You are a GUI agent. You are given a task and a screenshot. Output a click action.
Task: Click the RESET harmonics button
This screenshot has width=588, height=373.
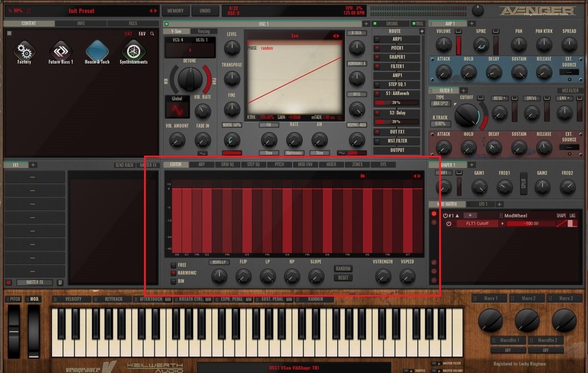click(343, 278)
